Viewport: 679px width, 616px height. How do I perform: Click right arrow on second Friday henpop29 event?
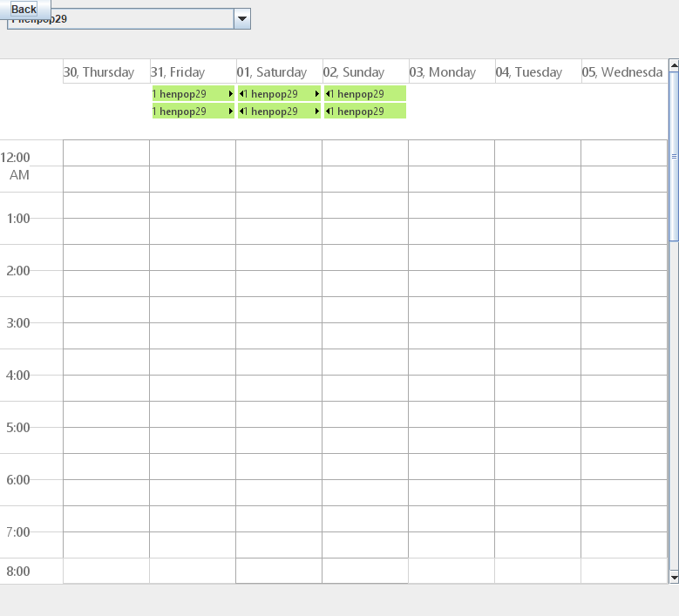230,112
